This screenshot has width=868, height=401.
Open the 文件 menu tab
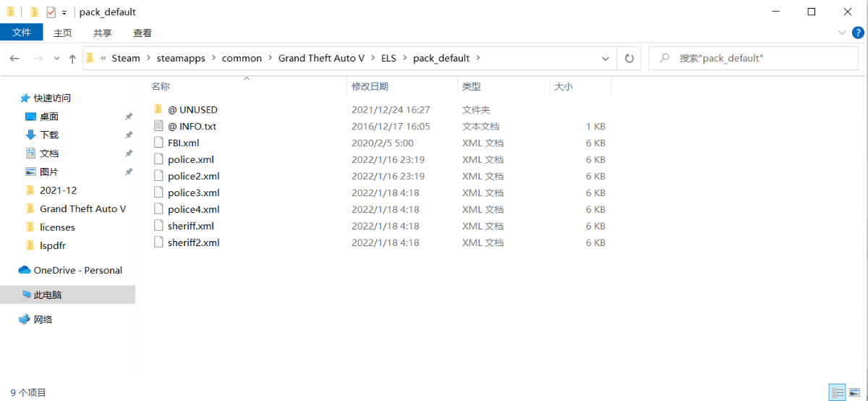pos(22,33)
